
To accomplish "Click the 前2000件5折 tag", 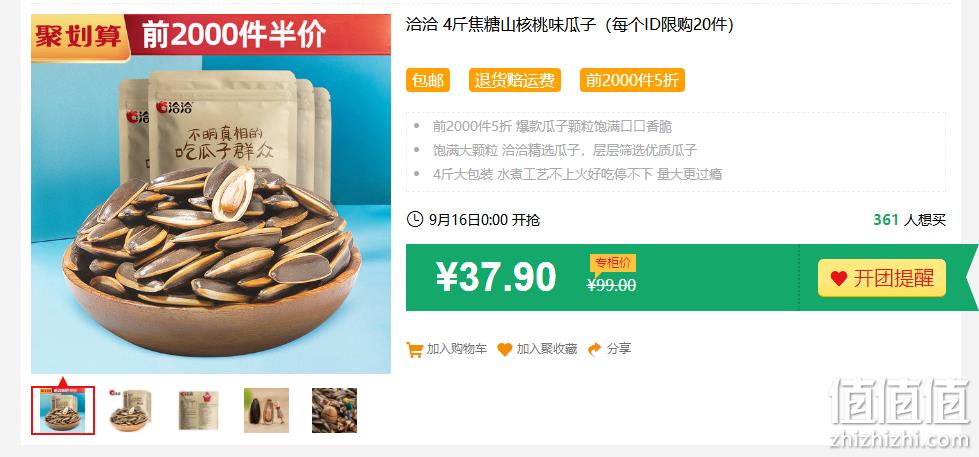I will [x=632, y=81].
